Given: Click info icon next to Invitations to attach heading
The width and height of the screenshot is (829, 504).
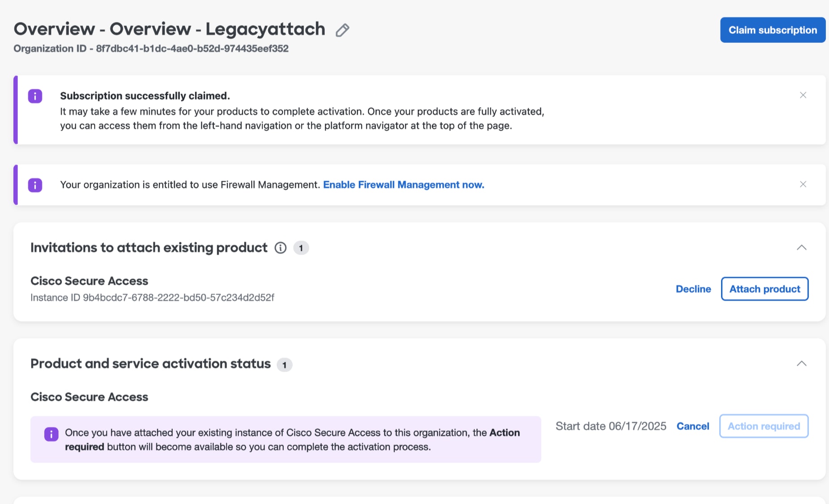Looking at the screenshot, I should tap(280, 248).
